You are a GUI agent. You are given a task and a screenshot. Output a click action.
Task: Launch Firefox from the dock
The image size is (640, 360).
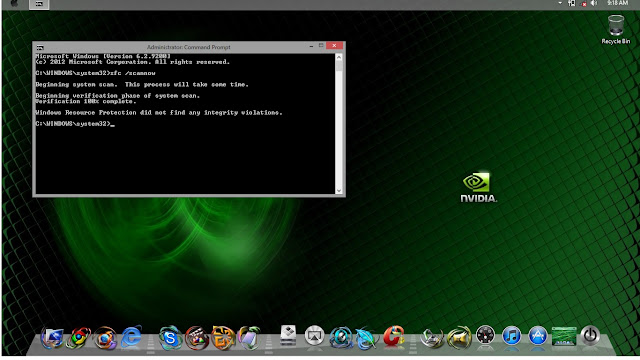click(x=105, y=338)
